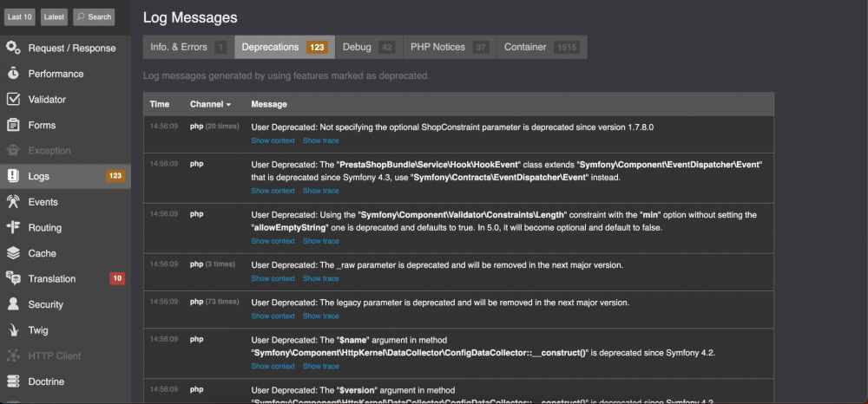Viewport: 868px width, 404px height.
Task: Click the Last 10 button
Action: (20, 16)
